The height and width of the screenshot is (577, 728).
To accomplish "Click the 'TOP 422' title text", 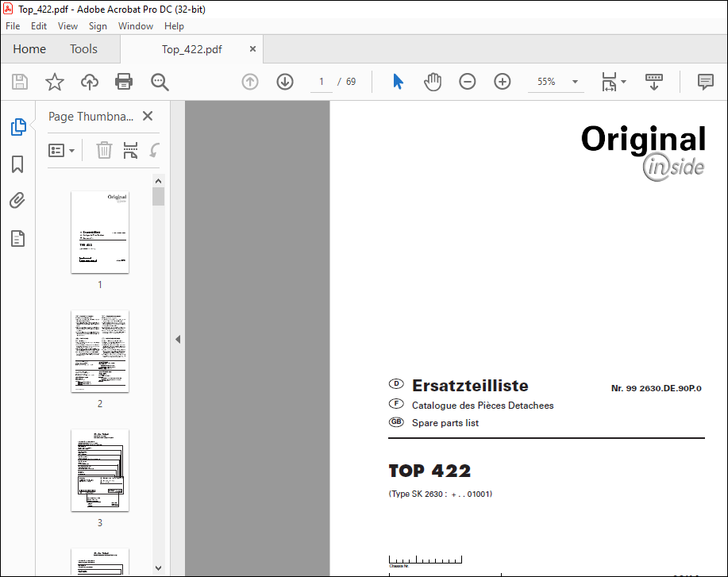I will click(x=429, y=471).
